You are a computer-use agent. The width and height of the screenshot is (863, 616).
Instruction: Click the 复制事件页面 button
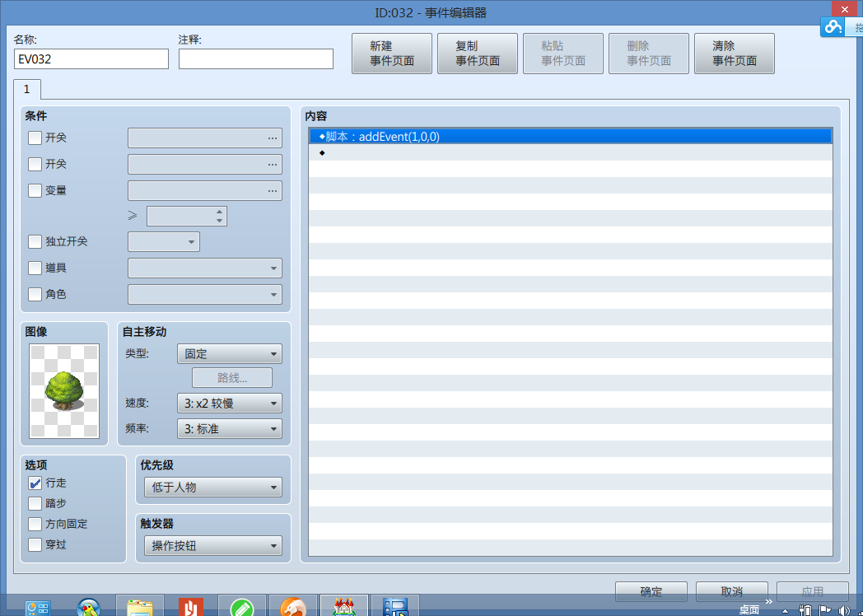coord(478,54)
